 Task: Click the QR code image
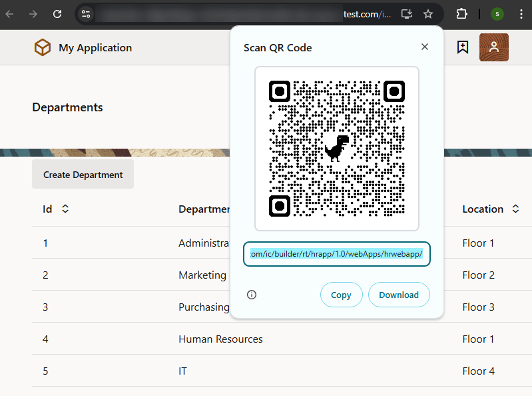click(337, 149)
